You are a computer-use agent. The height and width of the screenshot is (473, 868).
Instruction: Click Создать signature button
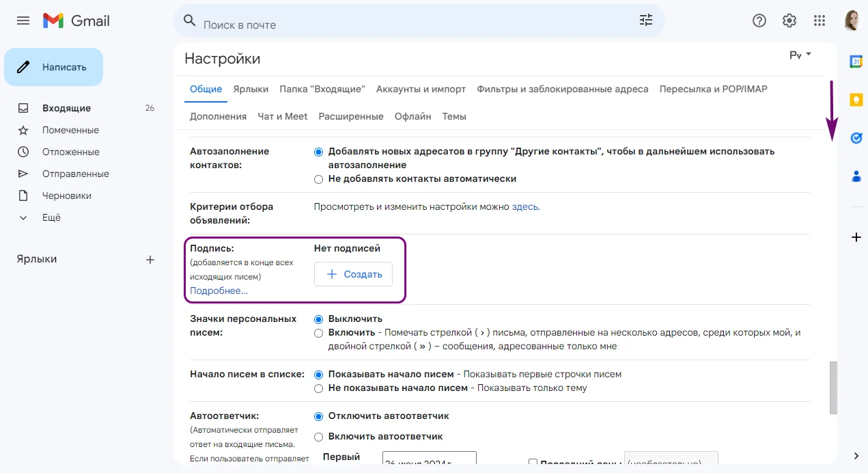click(x=353, y=274)
